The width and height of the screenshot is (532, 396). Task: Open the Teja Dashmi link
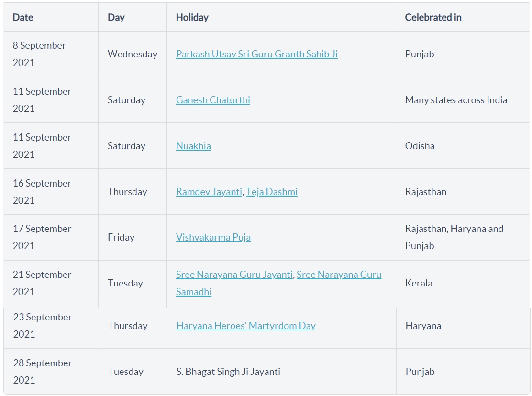tap(272, 192)
